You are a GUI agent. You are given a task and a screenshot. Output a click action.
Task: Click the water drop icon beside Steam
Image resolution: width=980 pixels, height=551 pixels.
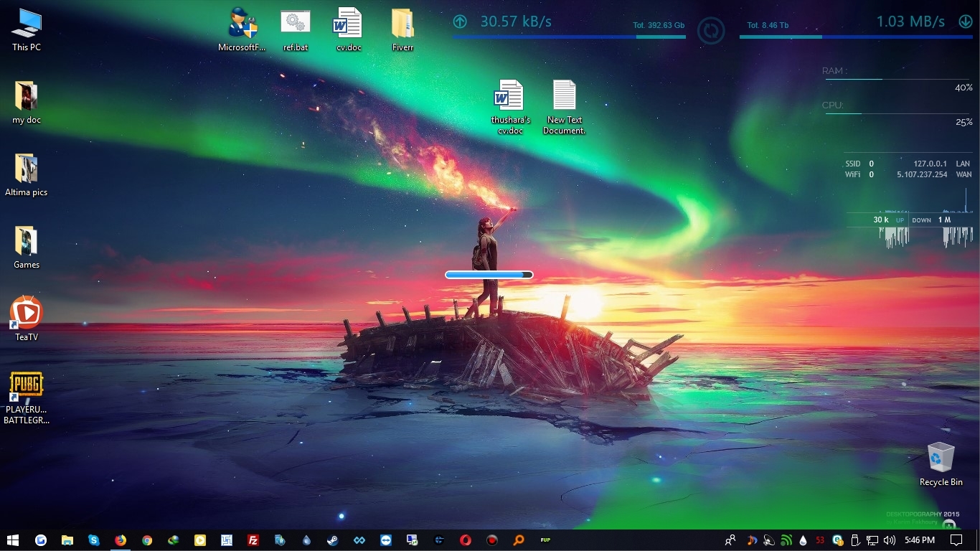[306, 540]
